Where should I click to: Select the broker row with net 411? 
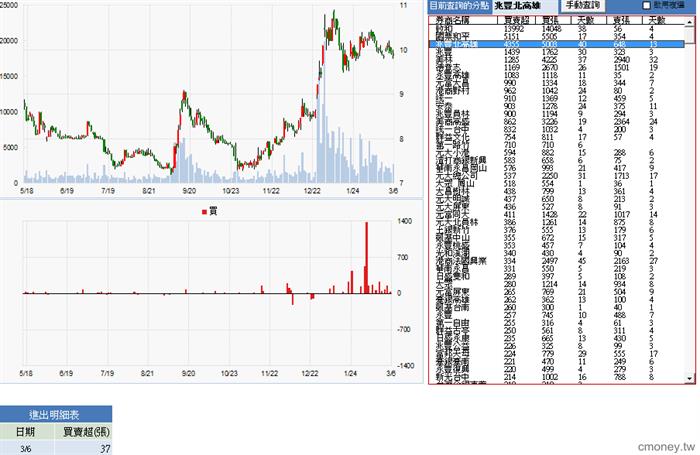click(x=557, y=214)
